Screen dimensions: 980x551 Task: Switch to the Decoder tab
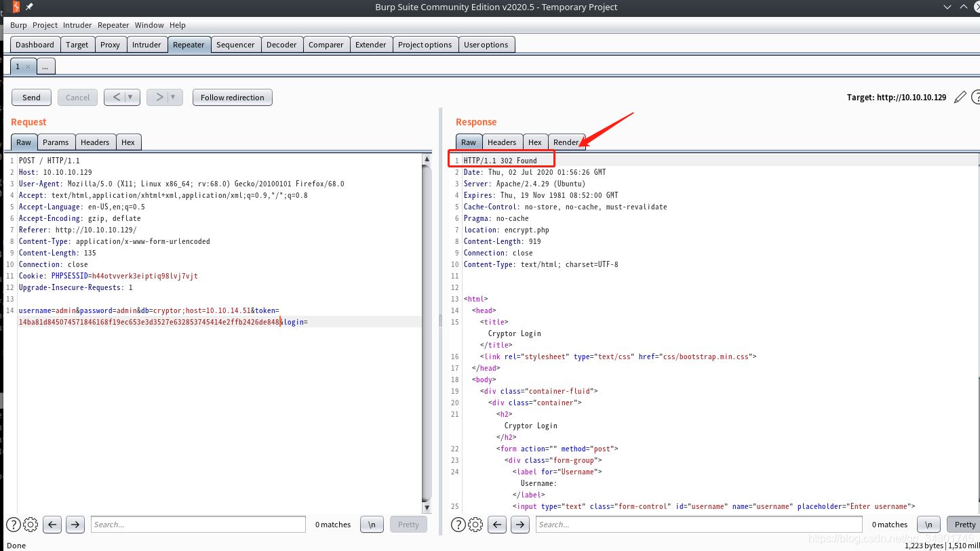(281, 45)
